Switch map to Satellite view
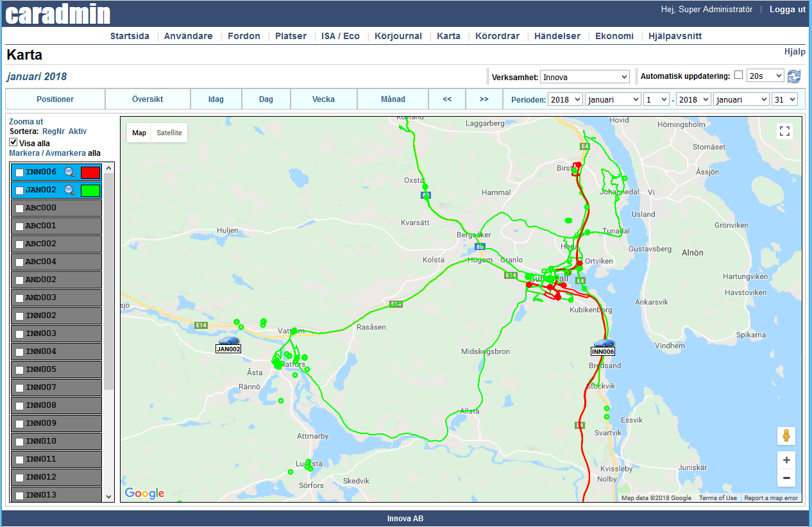Screen dimensions: 812x527 [170, 133]
